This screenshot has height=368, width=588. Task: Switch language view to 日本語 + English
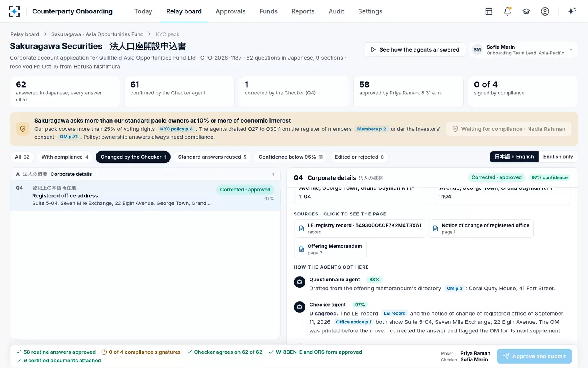(x=514, y=157)
